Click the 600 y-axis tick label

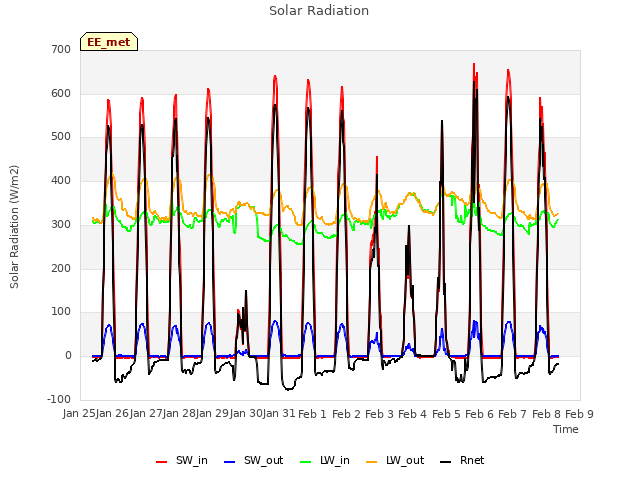click(61, 93)
